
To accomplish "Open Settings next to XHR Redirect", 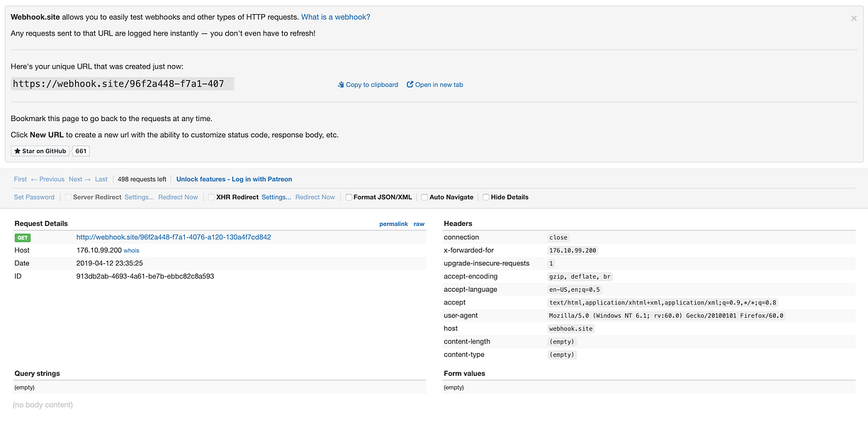I will tap(276, 198).
